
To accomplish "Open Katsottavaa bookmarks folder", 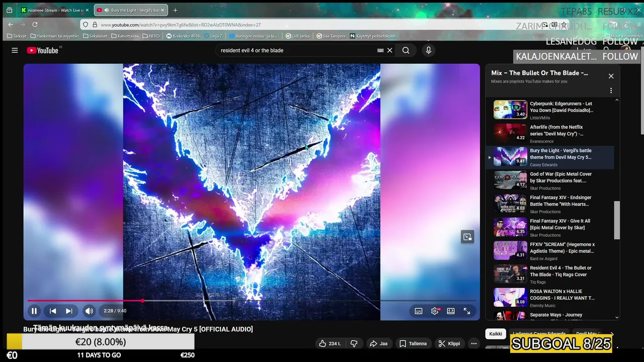I will point(125,36).
